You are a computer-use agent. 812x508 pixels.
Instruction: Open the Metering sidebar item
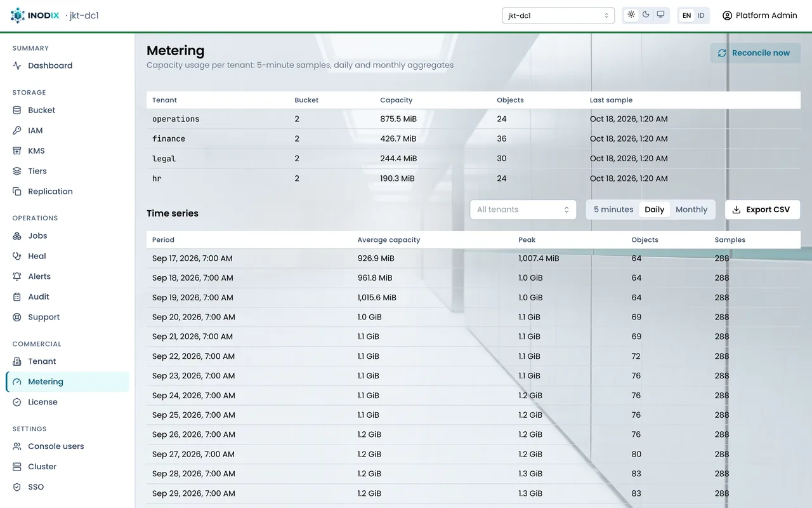pos(67,382)
